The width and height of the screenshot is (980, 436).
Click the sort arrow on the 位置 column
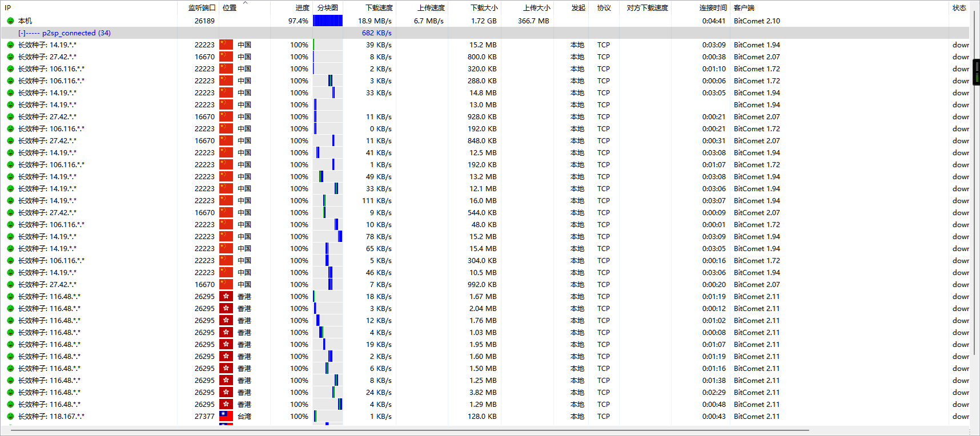[246, 3]
